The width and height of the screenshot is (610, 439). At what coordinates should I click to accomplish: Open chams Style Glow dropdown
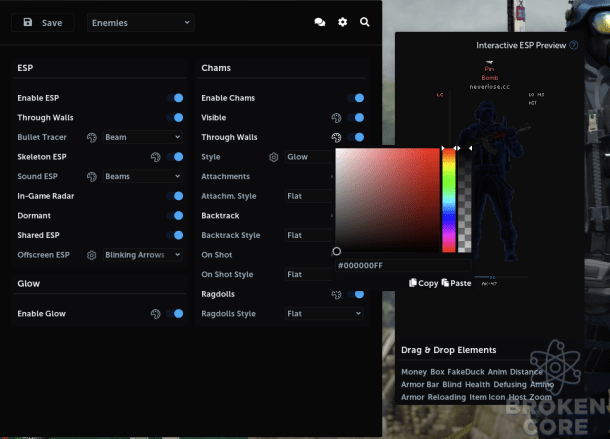click(x=310, y=157)
